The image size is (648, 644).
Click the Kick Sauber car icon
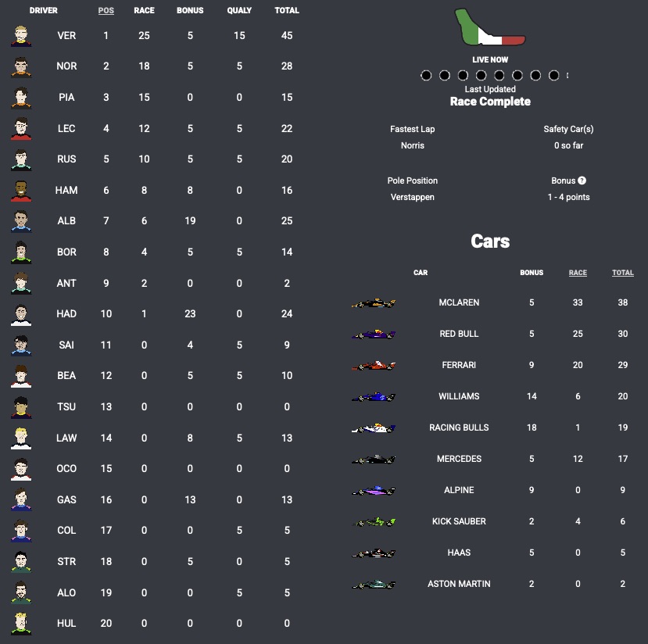click(x=374, y=522)
